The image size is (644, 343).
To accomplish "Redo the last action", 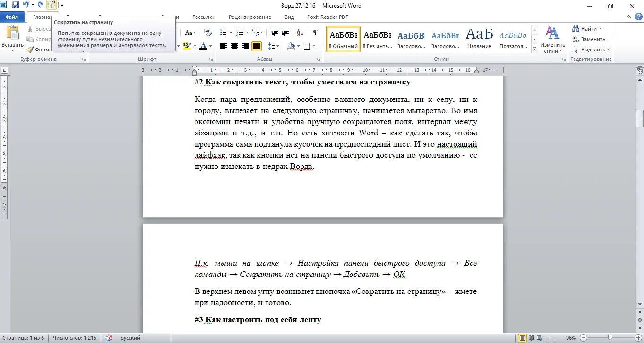I will coord(41,5).
